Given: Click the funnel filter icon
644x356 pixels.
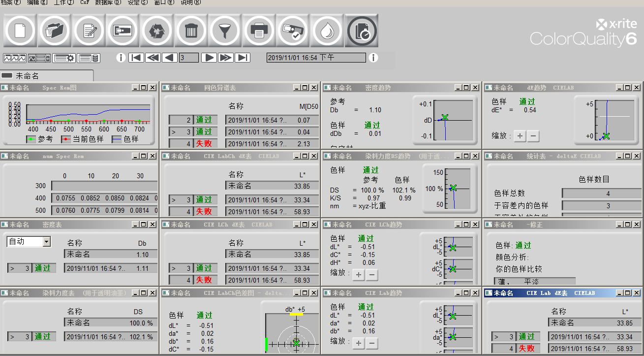Looking at the screenshot, I should (225, 31).
